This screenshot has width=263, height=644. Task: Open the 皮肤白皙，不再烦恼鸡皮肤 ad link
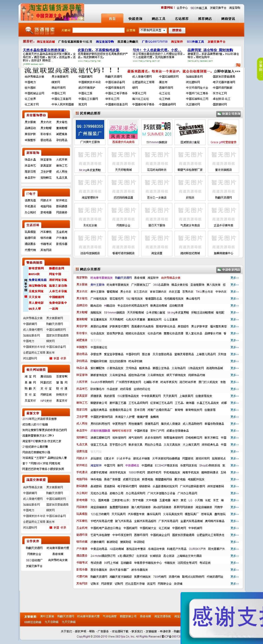point(98,50)
